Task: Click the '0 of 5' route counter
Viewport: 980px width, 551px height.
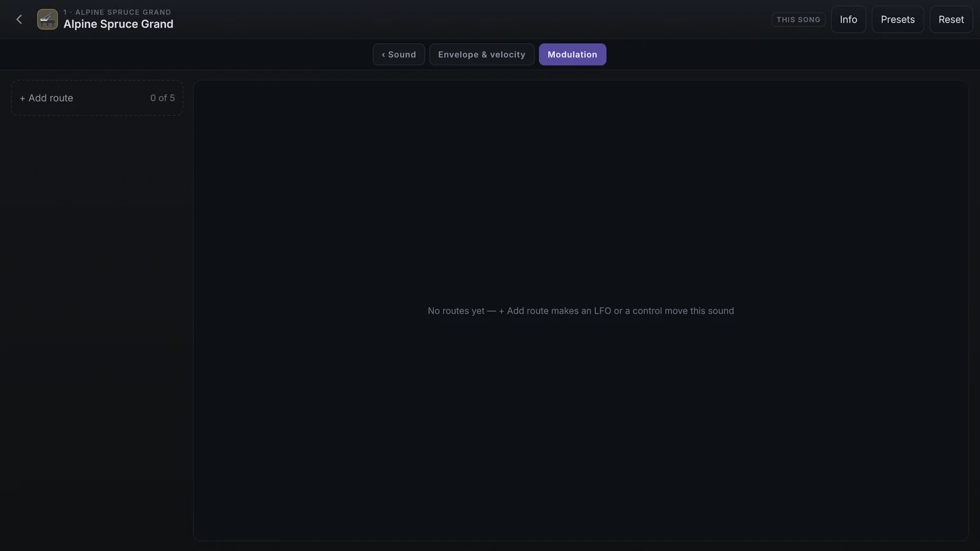Action: click(162, 98)
